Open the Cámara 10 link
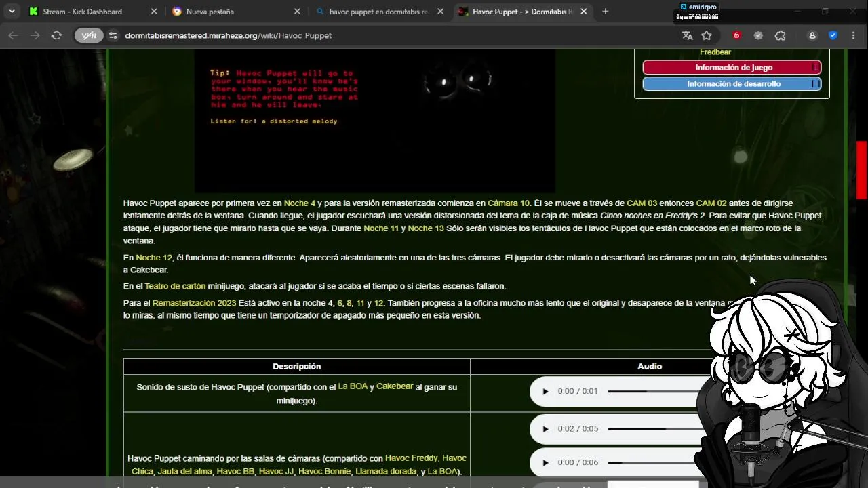 [x=509, y=203]
